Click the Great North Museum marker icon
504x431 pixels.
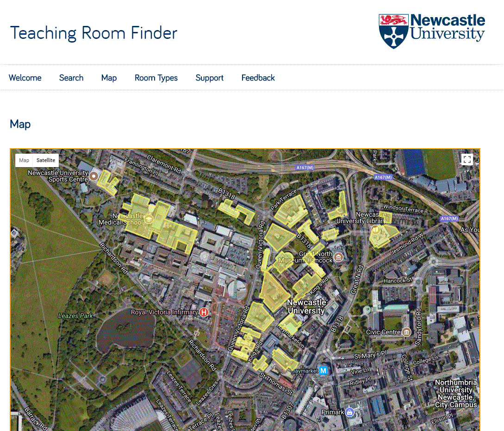tap(339, 257)
